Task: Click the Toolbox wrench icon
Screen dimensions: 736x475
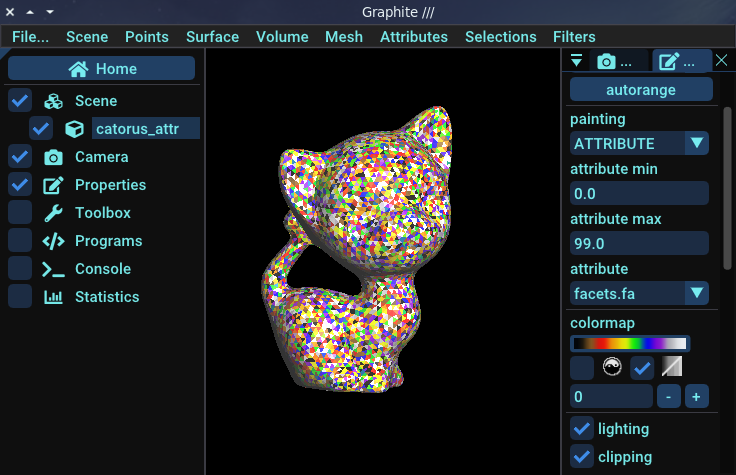Action: [54, 213]
